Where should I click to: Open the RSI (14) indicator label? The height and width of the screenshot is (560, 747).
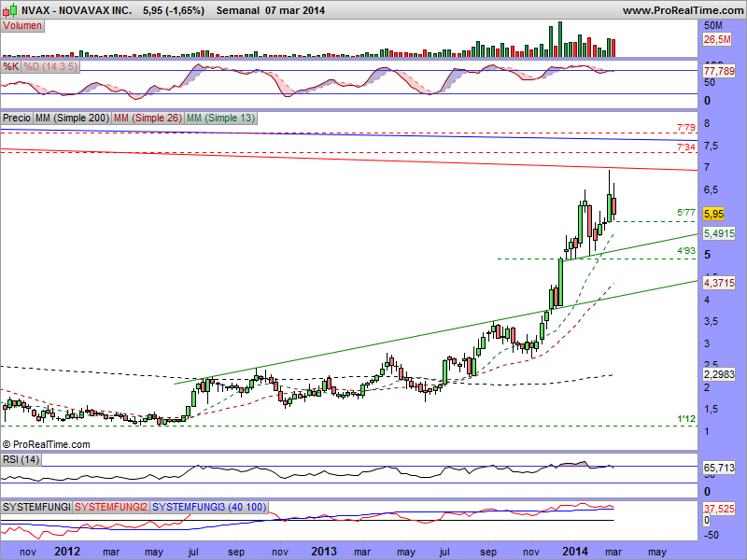click(21, 459)
